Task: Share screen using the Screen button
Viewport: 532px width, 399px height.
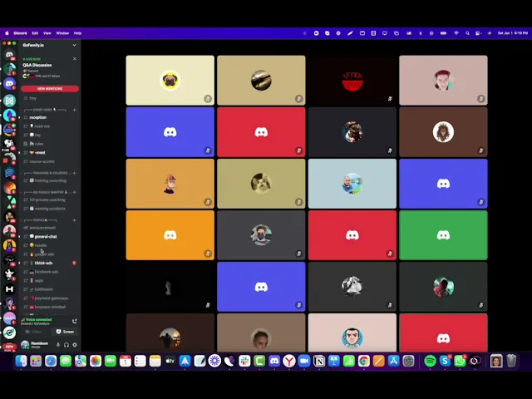Action: pyautogui.click(x=65, y=332)
